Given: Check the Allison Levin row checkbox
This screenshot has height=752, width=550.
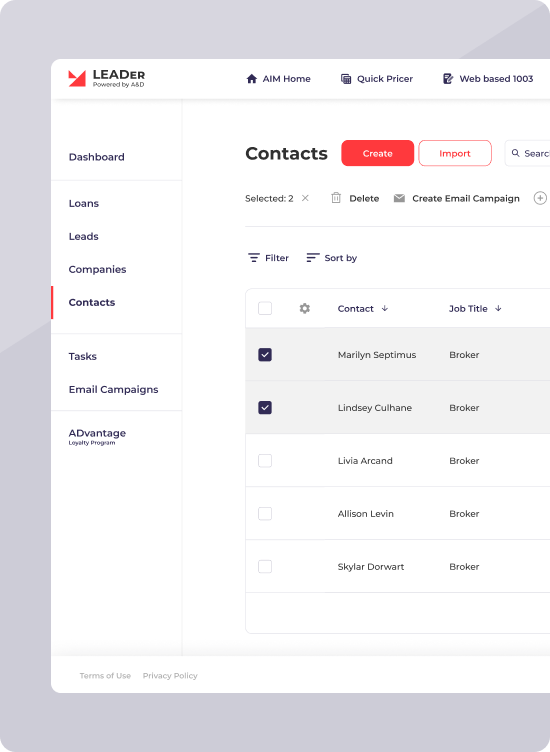Looking at the screenshot, I should click(x=265, y=513).
